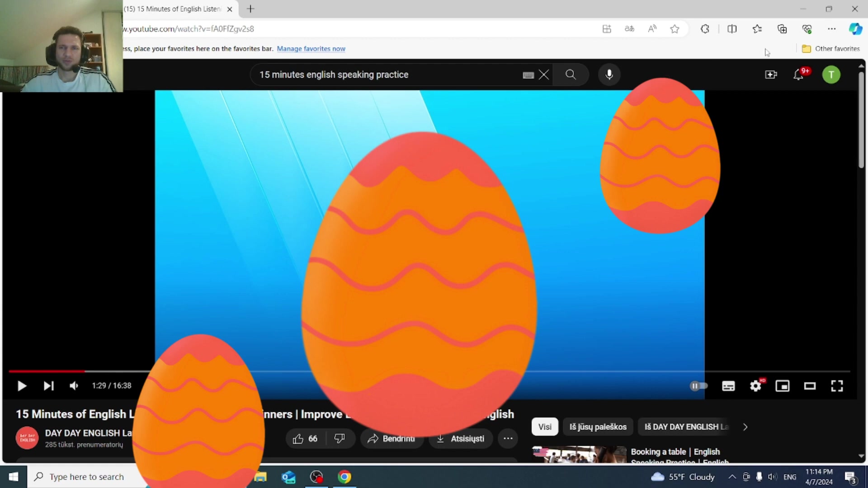Expand more filter chips with the right arrow
Screen dimensions: 868x488
(745, 427)
